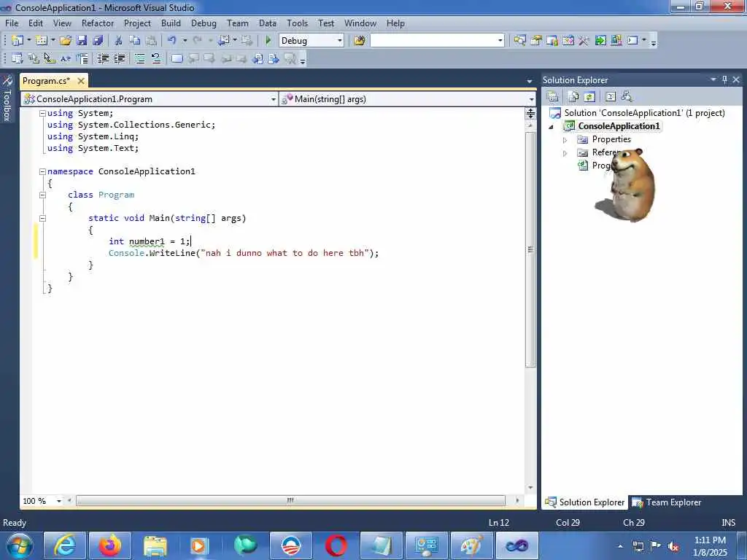The height and width of the screenshot is (560, 747).
Task: Open the 100 % zoom dropdown
Action: (x=59, y=501)
